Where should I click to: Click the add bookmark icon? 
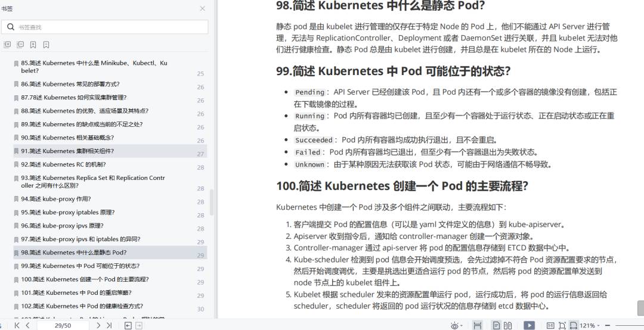click(33, 45)
